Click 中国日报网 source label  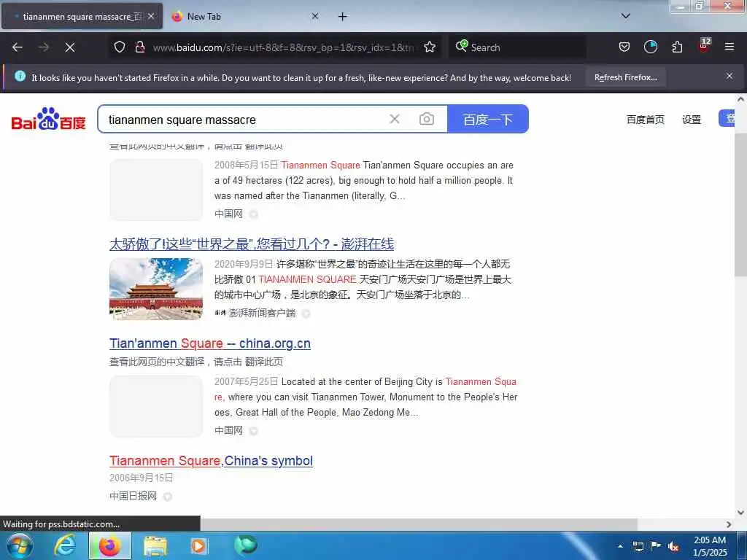(x=133, y=496)
